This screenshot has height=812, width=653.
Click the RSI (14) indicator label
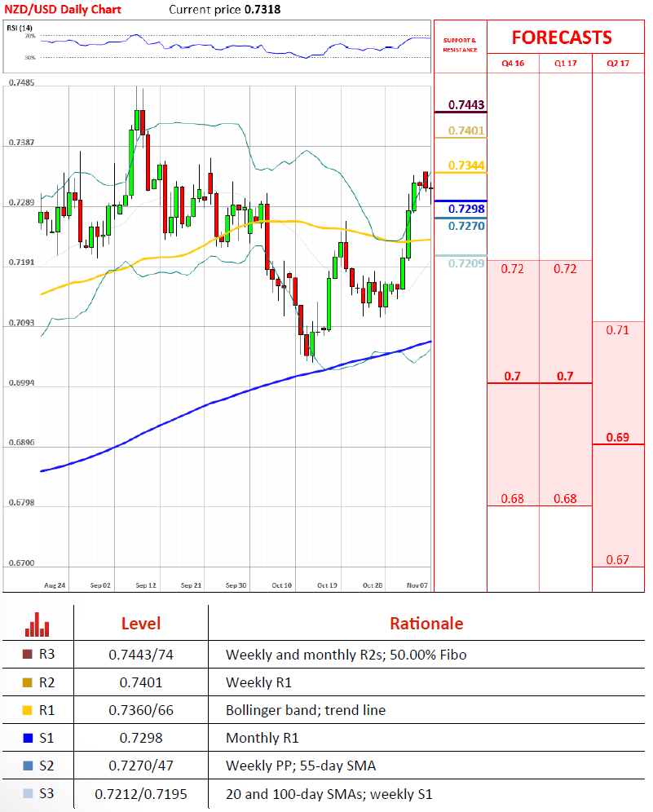pos(20,28)
